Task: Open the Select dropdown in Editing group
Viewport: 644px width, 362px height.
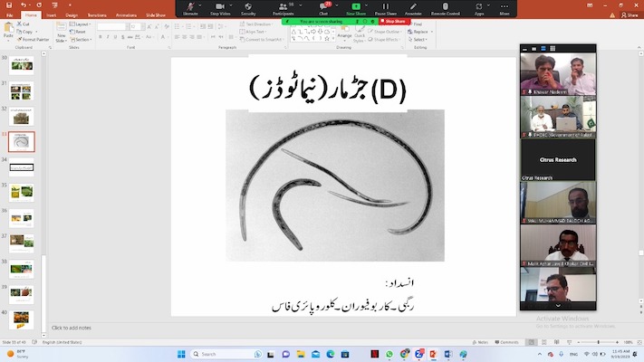Action: point(419,40)
